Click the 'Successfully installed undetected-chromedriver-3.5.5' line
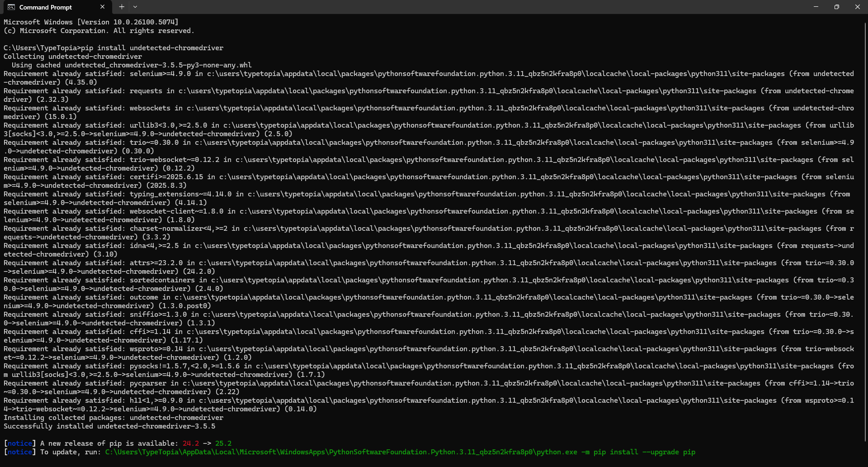Viewport: 868px width, 467px height. 109,426
